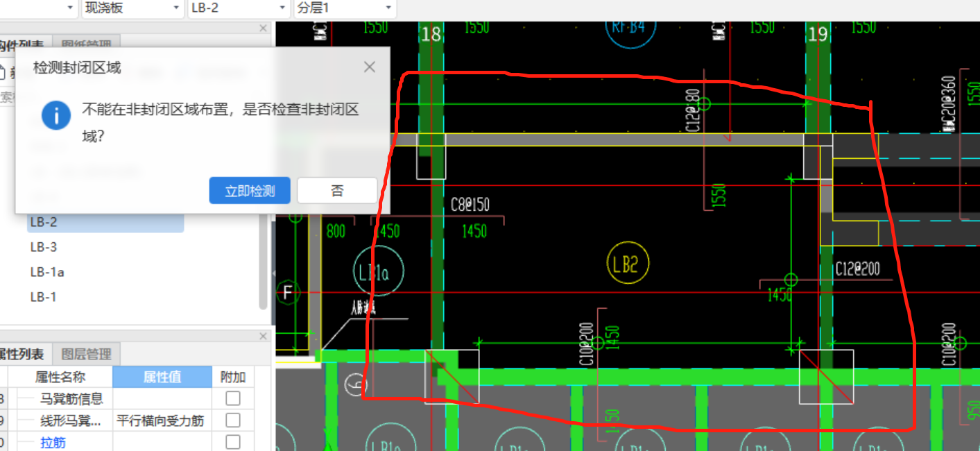This screenshot has width=980, height=451.
Task: Switch to the 图层管理 tab
Action: click(x=86, y=355)
